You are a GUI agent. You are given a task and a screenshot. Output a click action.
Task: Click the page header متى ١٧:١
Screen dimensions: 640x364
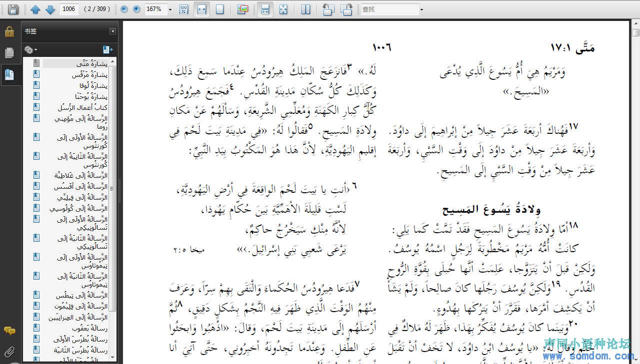click(572, 47)
